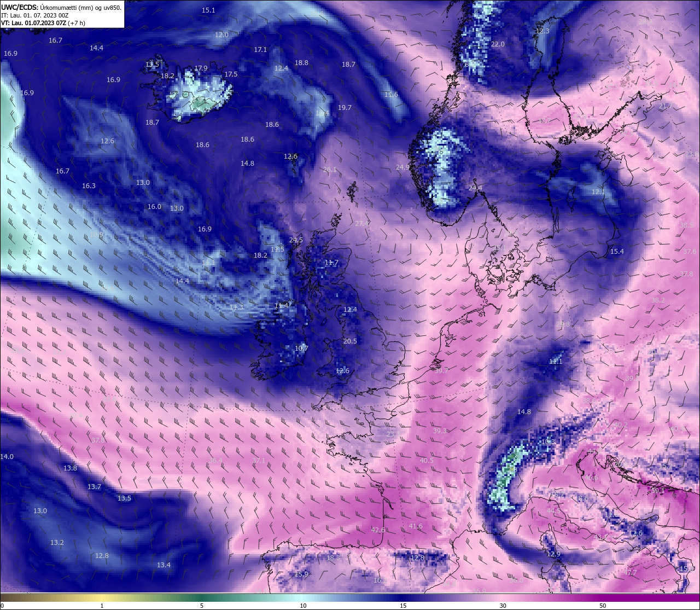Click the 40.5 value over France
This screenshot has width=700, height=610.
(427, 461)
